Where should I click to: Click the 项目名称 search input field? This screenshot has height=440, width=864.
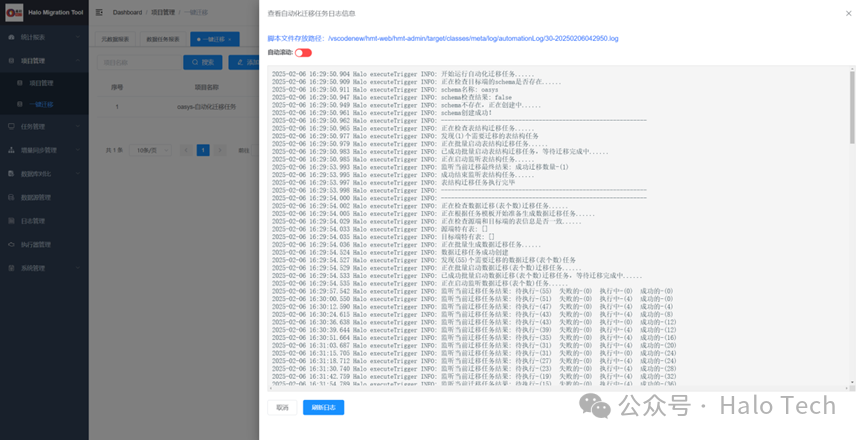[x=138, y=62]
